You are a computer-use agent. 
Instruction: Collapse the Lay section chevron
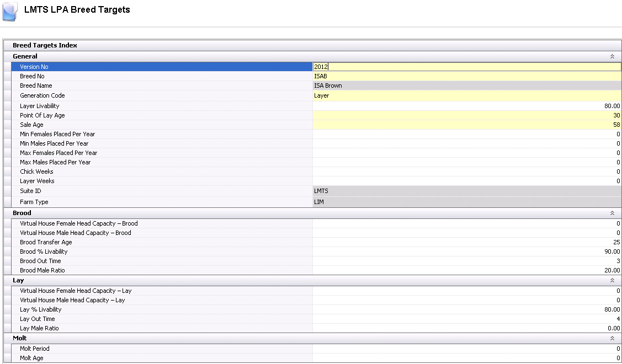point(612,280)
